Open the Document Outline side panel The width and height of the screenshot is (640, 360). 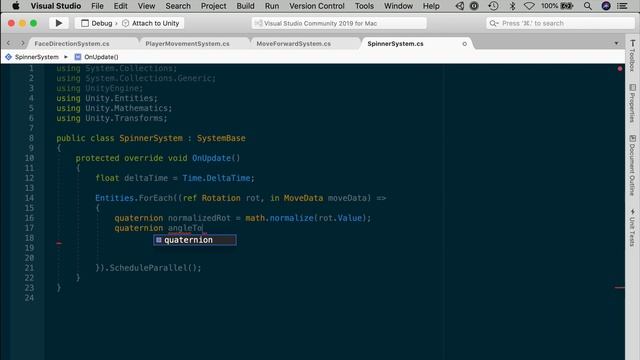tap(632, 165)
